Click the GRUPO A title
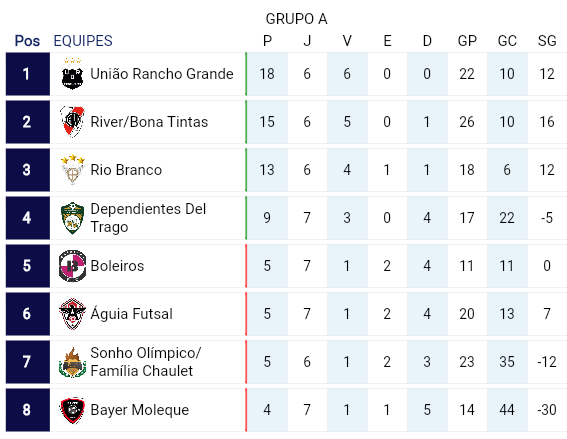567x439 pixels. pos(296,19)
